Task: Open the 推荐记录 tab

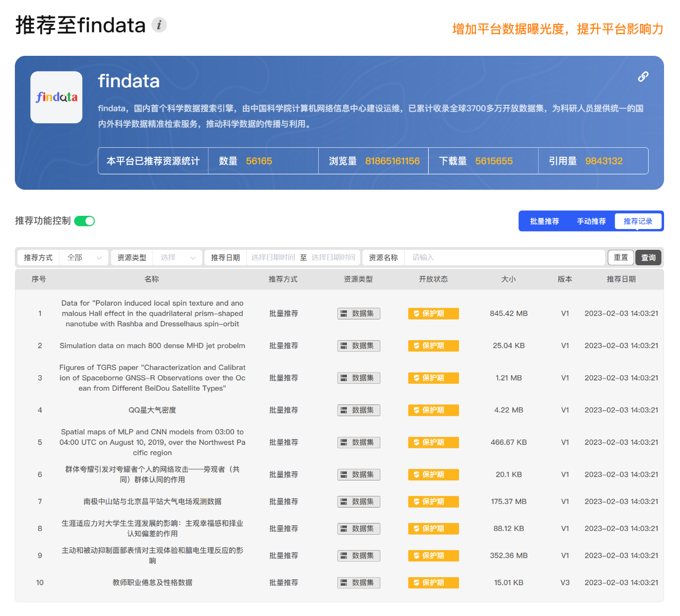Action: point(637,222)
